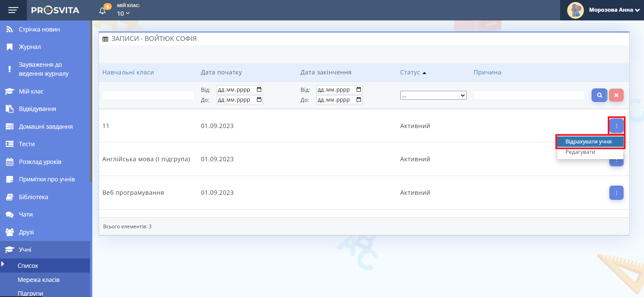Expand the Морозова Анна user menu

tap(614, 10)
